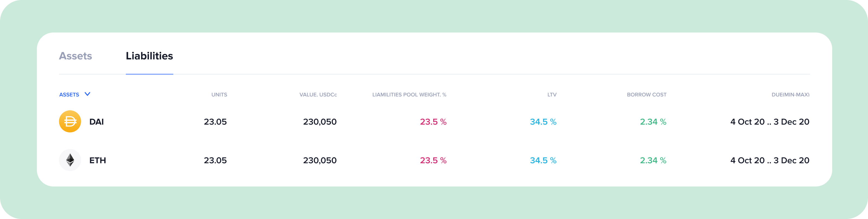Open the DAI liability row name
Viewport: 868px width, 219px height.
click(96, 122)
